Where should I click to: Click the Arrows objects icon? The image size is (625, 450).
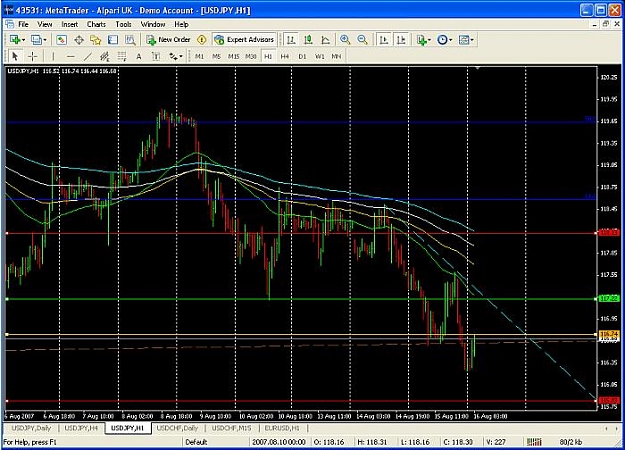(173, 57)
